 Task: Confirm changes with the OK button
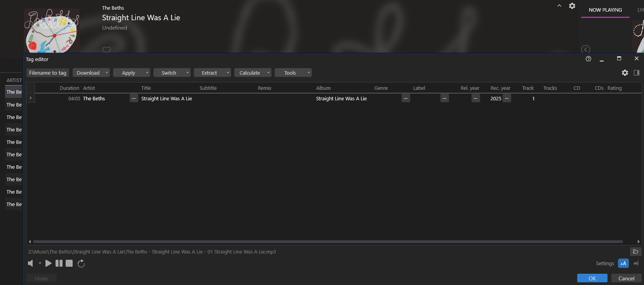coord(592,278)
